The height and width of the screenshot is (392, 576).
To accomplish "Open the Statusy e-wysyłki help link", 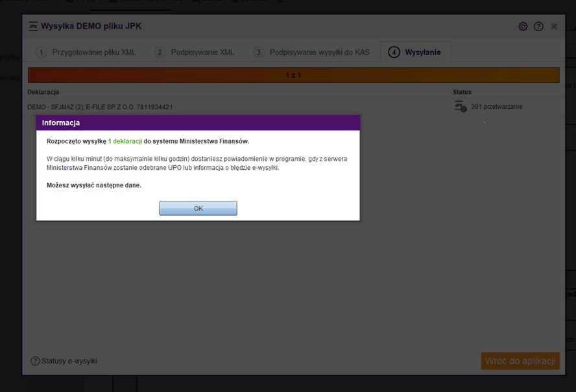I will 64,361.
